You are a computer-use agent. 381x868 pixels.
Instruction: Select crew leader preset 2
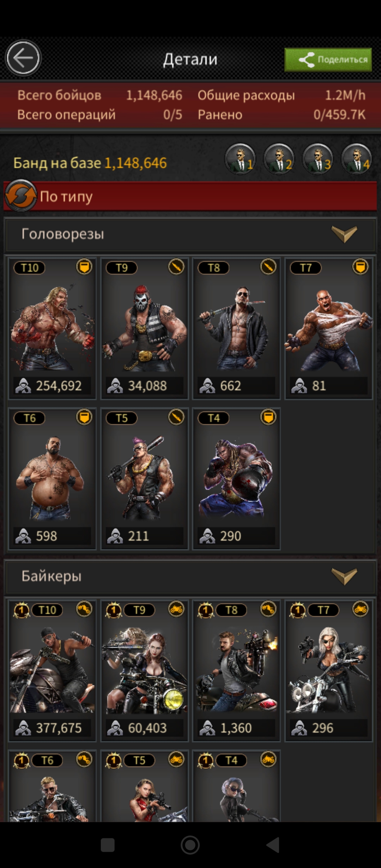[x=279, y=159]
